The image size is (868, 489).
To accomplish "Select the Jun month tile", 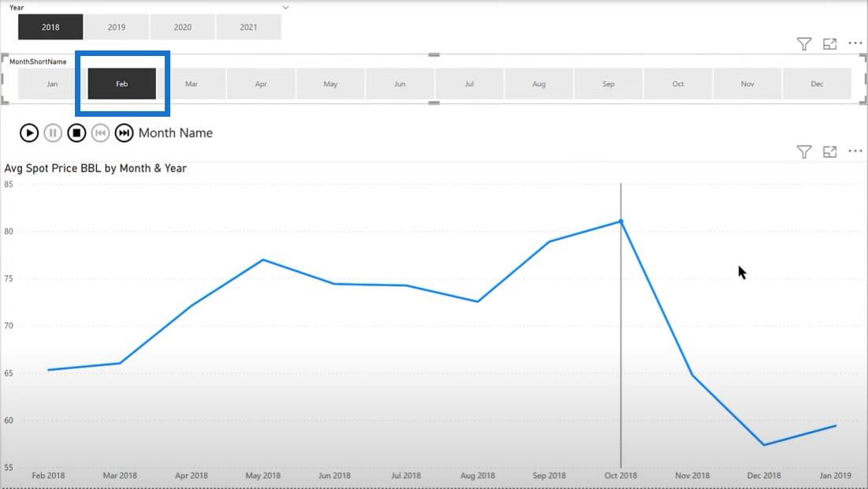I will (x=400, y=84).
